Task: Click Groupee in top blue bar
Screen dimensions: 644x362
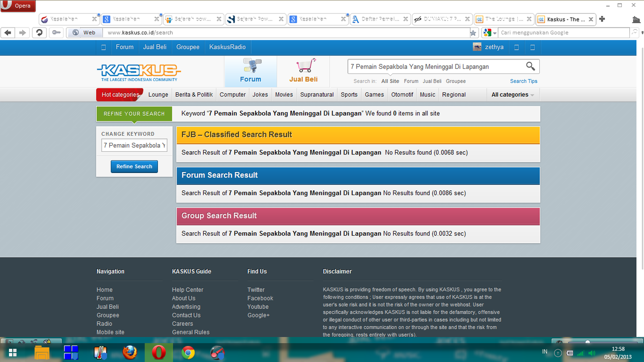Action: coord(188,47)
